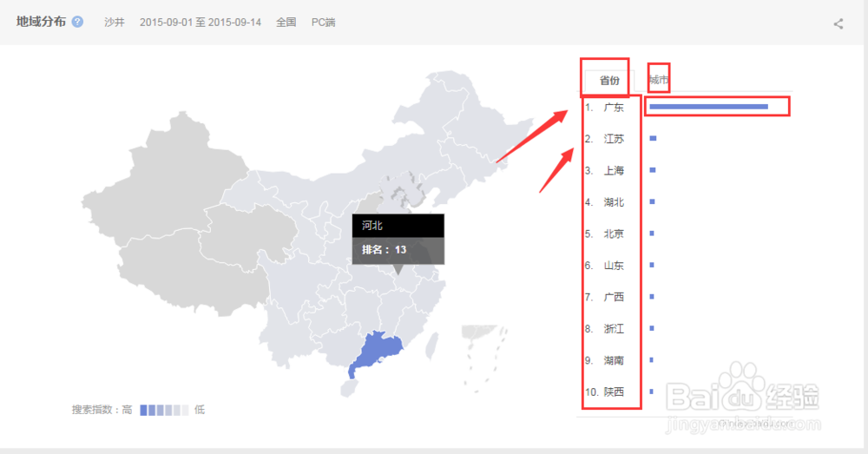Screen dimensions: 868x454
Task: Click the 地域分布 section title
Action: [x=41, y=22]
